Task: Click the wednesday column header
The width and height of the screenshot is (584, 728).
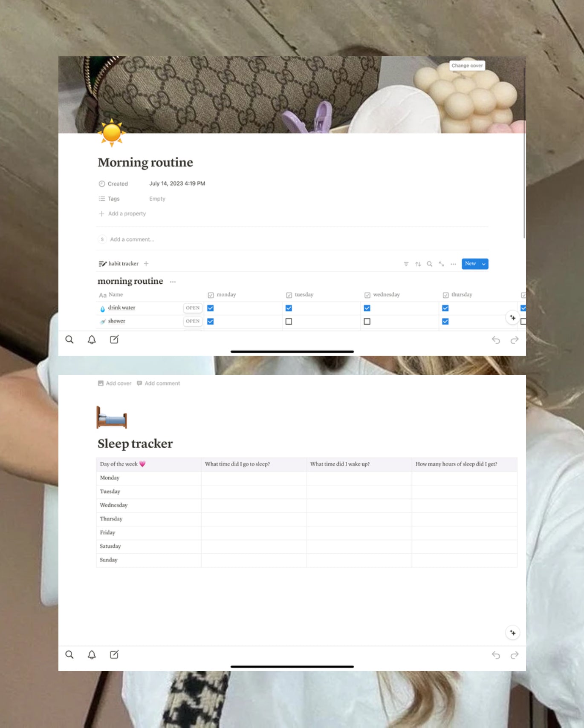Action: click(x=386, y=295)
